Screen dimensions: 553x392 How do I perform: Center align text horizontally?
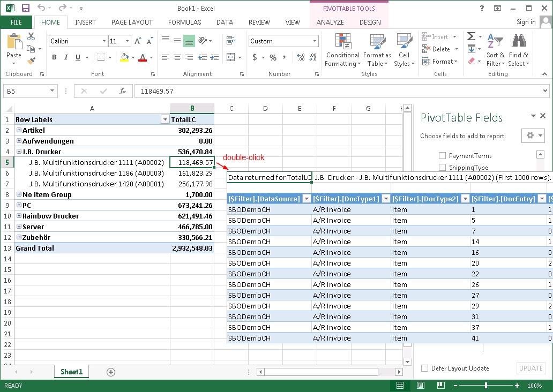point(177,57)
